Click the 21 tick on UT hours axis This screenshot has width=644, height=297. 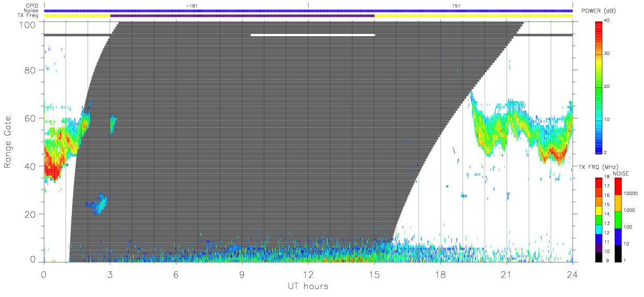507,274
